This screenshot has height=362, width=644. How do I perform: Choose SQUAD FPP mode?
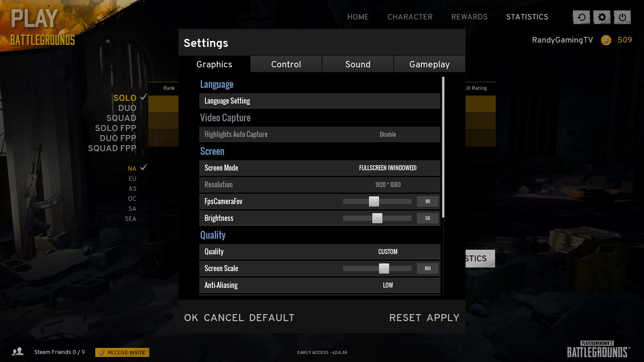[112, 148]
